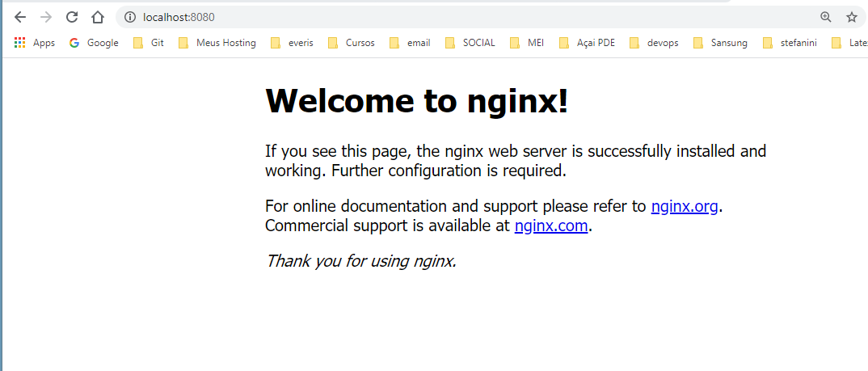Screen dimensions: 868x371
Task: Open the email bookmarks folder
Action: tap(410, 43)
